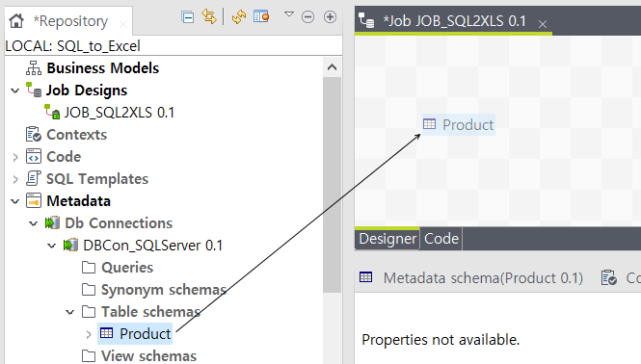Open the JOB_SQL2XLS 0.1 job

coord(119,113)
